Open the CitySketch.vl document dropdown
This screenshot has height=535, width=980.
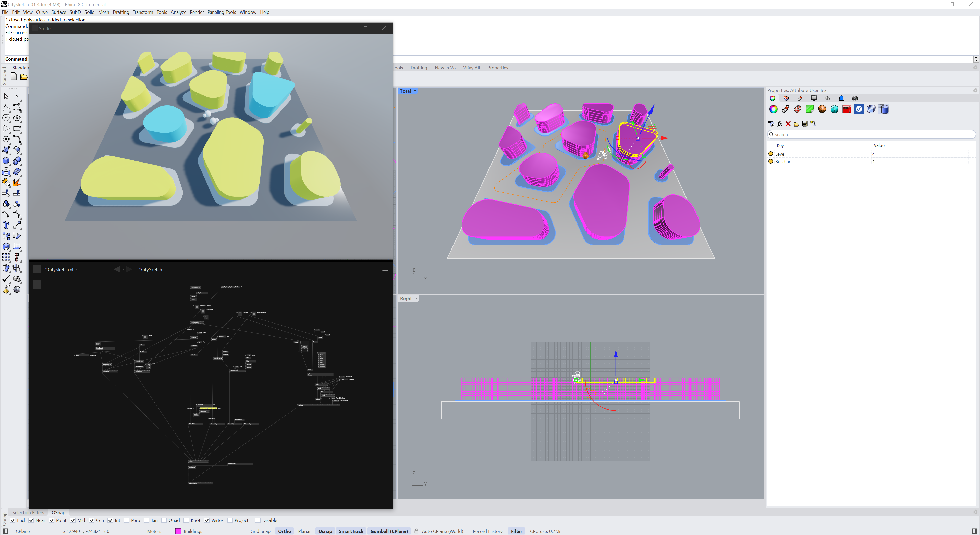(77, 270)
